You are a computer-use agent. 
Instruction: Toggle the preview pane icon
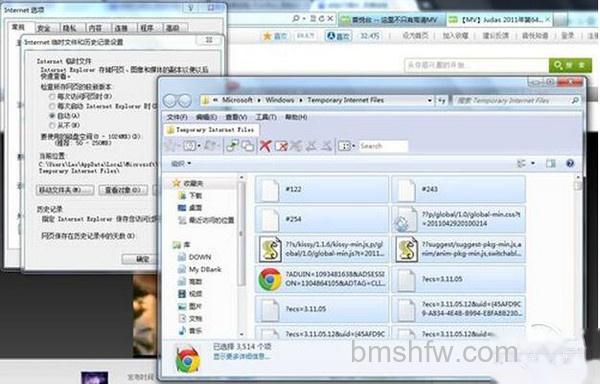click(x=551, y=164)
